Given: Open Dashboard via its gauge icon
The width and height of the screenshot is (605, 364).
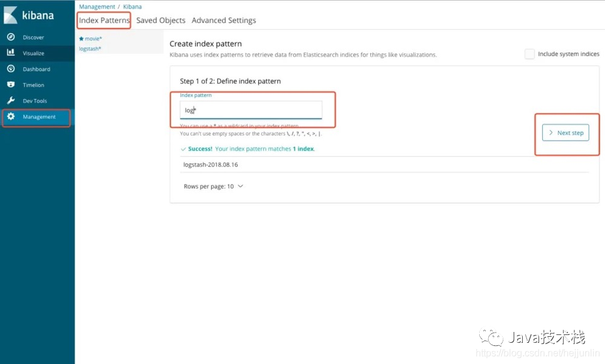Looking at the screenshot, I should tap(11, 69).
